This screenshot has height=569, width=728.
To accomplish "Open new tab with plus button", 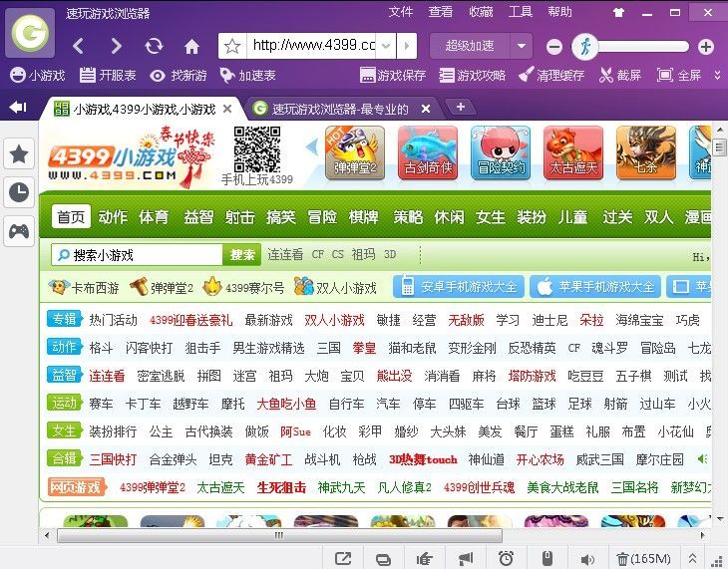I will [460, 108].
